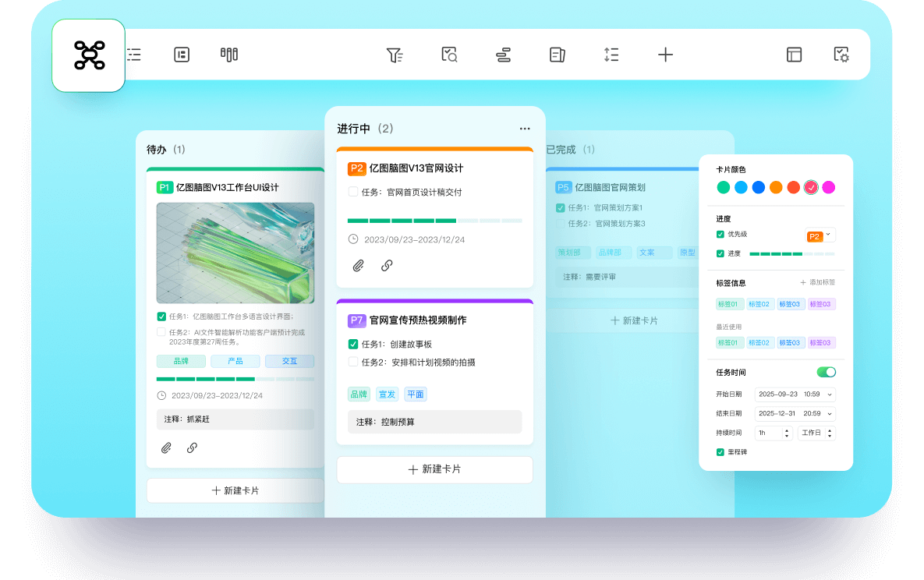924x580 pixels.
Task: Open the filter tasks icon
Action: coord(395,55)
